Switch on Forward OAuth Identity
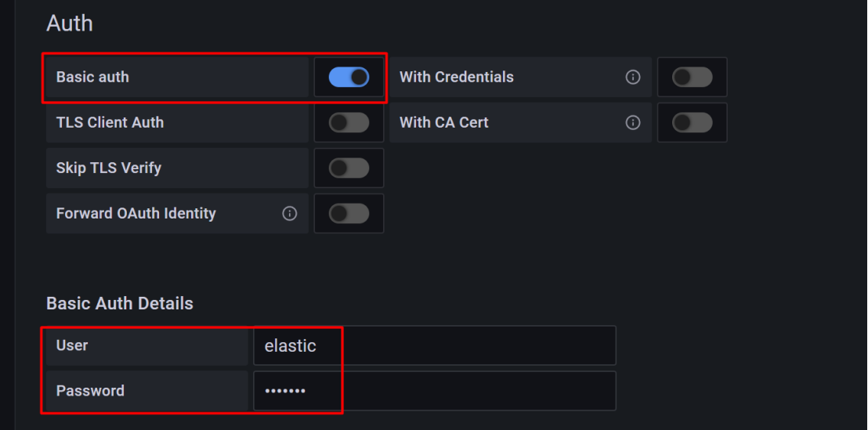Image resolution: width=868 pixels, height=430 pixels. coord(349,214)
